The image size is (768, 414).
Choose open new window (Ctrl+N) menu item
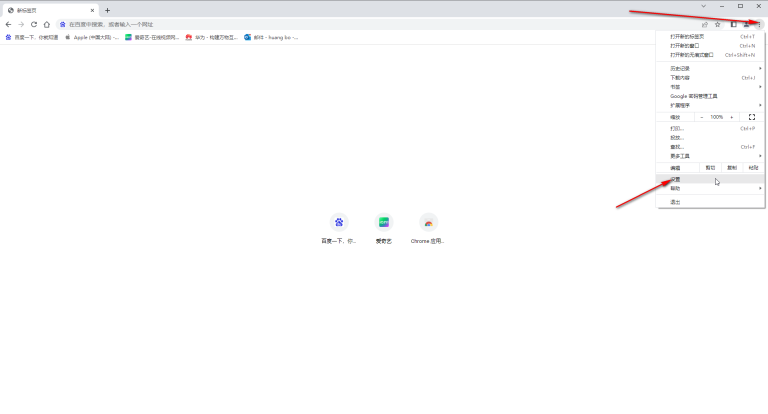tap(710, 46)
